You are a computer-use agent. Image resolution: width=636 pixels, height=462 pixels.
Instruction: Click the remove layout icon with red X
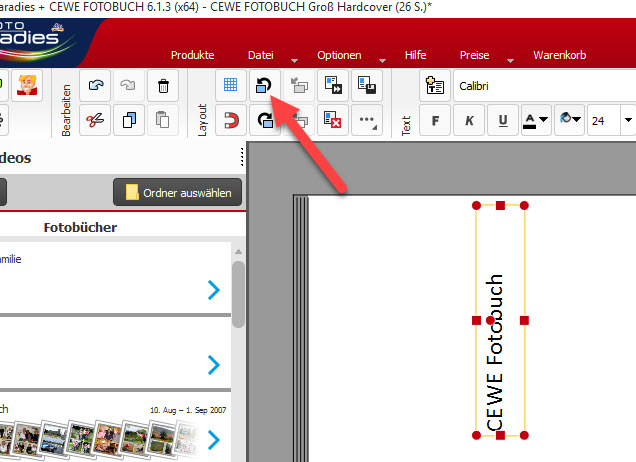click(x=333, y=120)
